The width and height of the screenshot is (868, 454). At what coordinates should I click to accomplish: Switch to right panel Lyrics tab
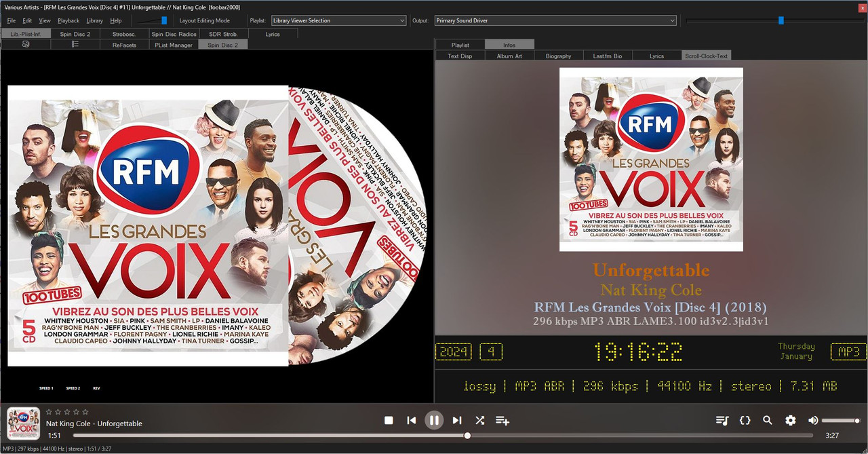(657, 56)
